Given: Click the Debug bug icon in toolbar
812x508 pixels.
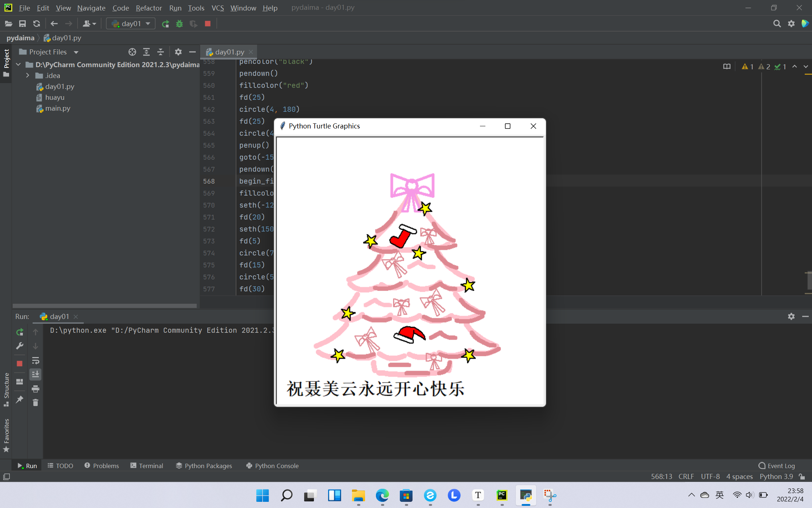Looking at the screenshot, I should [x=179, y=24].
